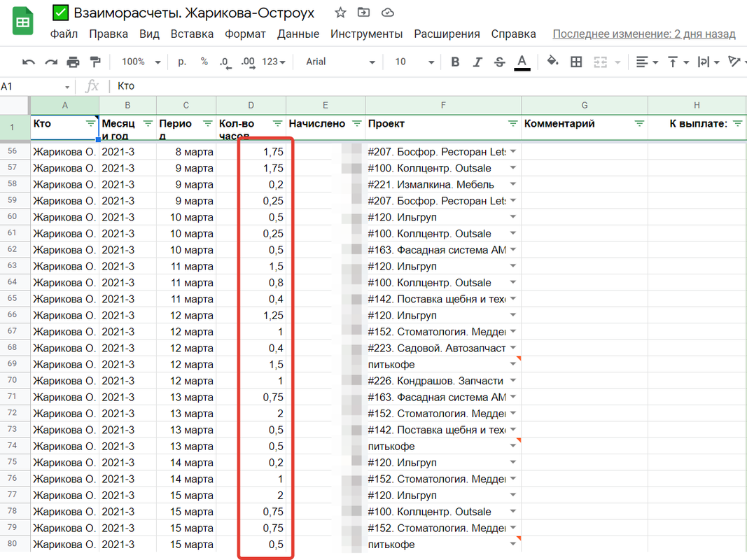This screenshot has width=747, height=560.
Task: Open text color picker
Action: click(x=522, y=62)
